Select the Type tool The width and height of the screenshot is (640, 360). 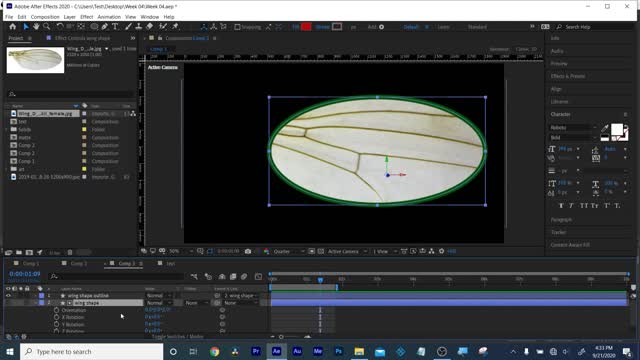(x=115, y=27)
